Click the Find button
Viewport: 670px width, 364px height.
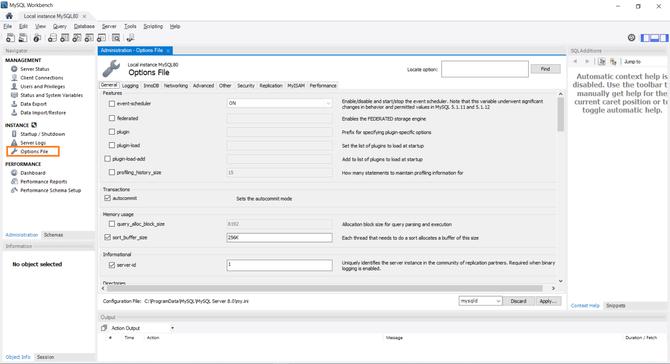pyautogui.click(x=545, y=69)
